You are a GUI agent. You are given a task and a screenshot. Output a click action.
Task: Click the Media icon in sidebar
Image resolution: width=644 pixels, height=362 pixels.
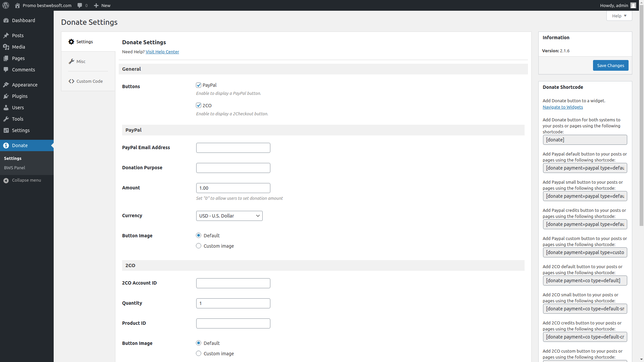pos(6,47)
